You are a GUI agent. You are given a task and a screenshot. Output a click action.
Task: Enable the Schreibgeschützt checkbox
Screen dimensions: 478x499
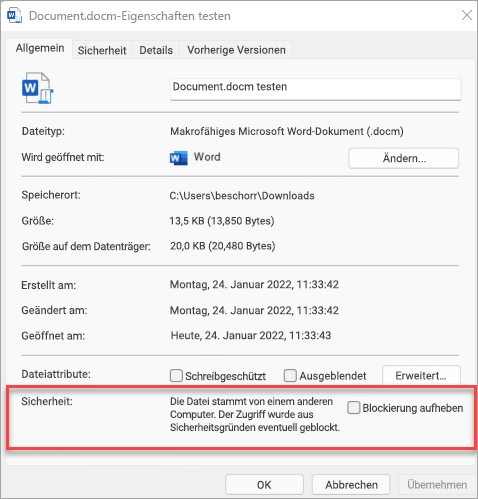coord(176,375)
